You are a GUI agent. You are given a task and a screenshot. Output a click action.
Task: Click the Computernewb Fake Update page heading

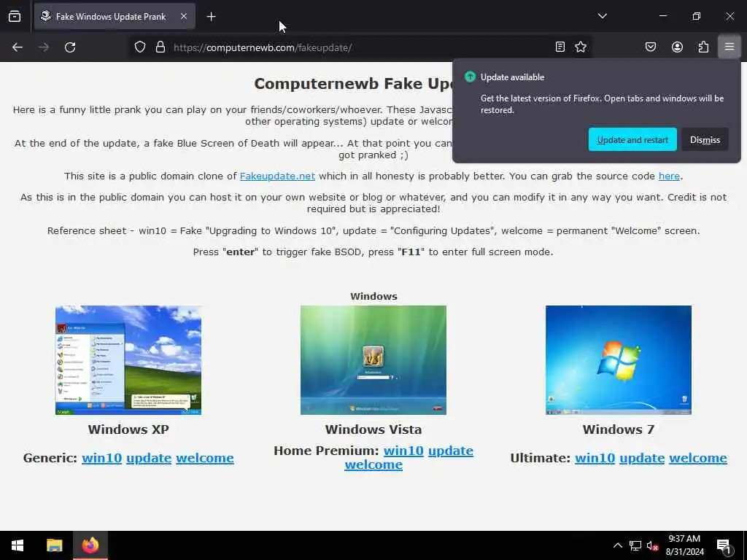point(352,84)
